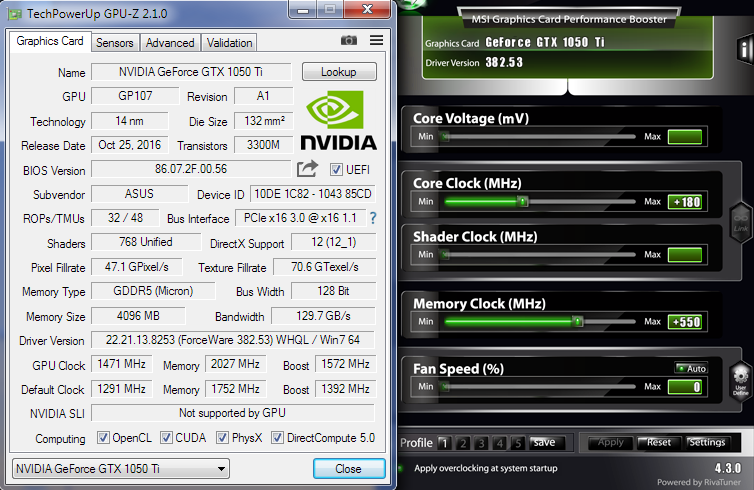
Task: Toggle the DirectCompute 5.0 checkbox
Action: point(277,438)
